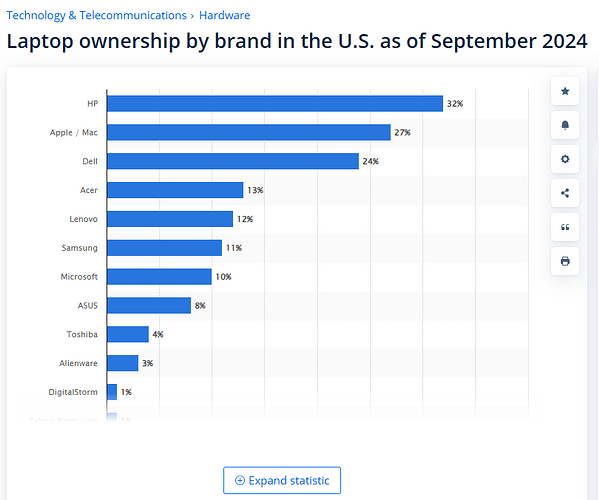Click the Dell 24% bar

point(233,161)
